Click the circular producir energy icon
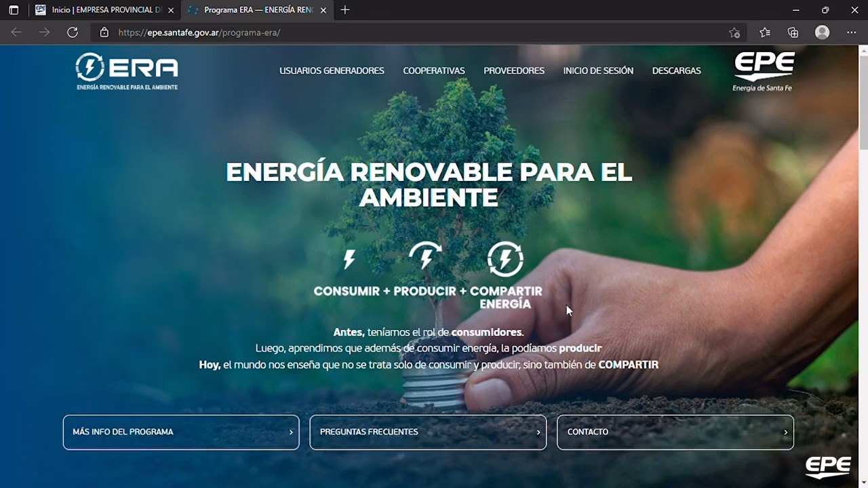 tap(427, 258)
